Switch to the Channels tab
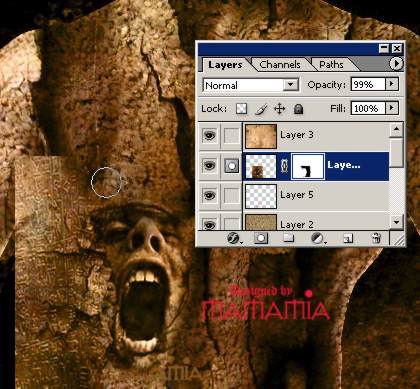Viewport: 420px width, 389px height. tap(280, 64)
